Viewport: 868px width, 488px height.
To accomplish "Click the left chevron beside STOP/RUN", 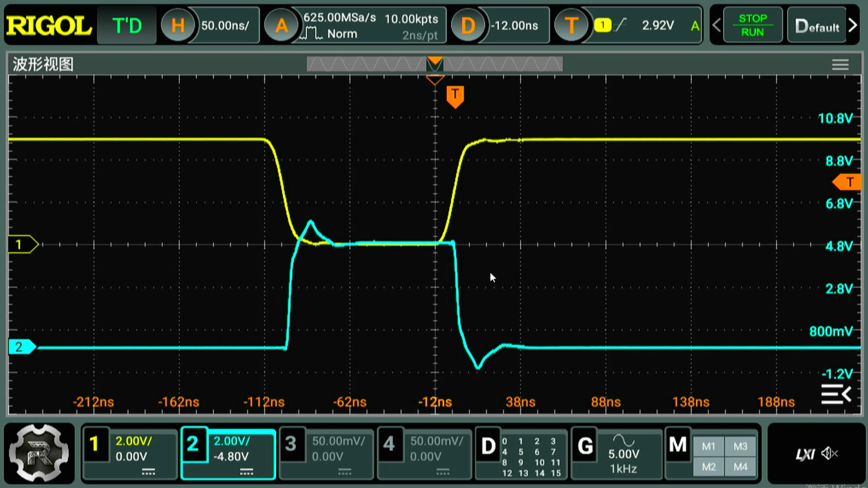I will coord(716,25).
